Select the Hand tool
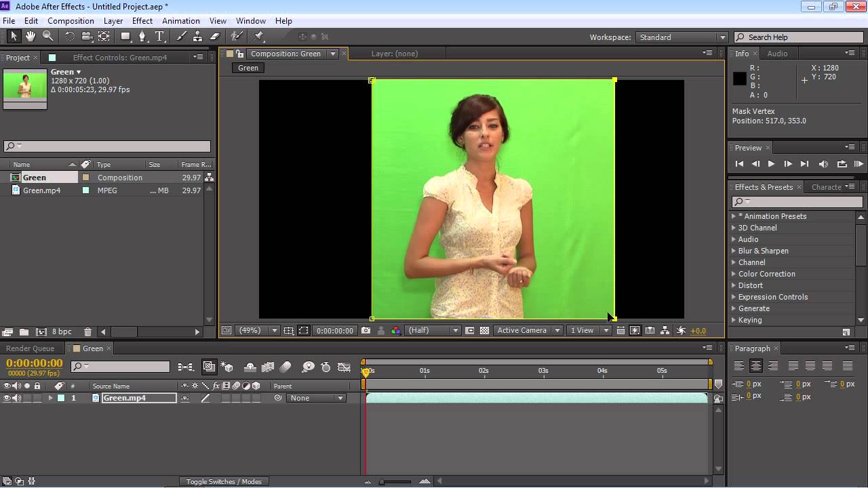 pyautogui.click(x=31, y=37)
